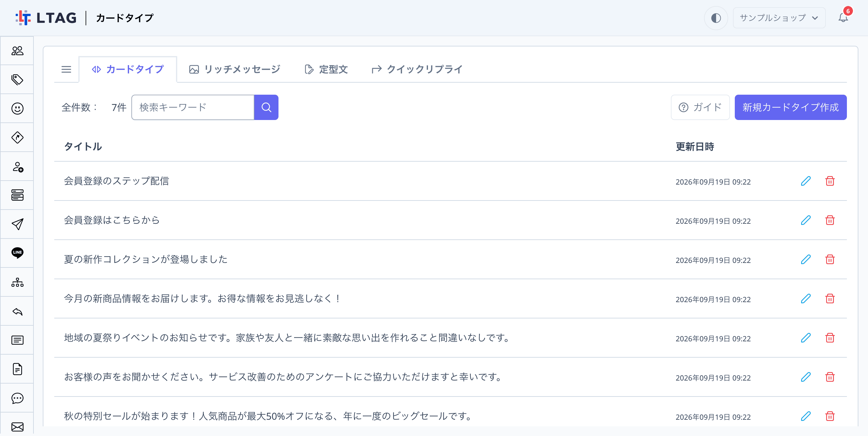
Task: Switch to the クイックリプライ tab
Action: 417,69
